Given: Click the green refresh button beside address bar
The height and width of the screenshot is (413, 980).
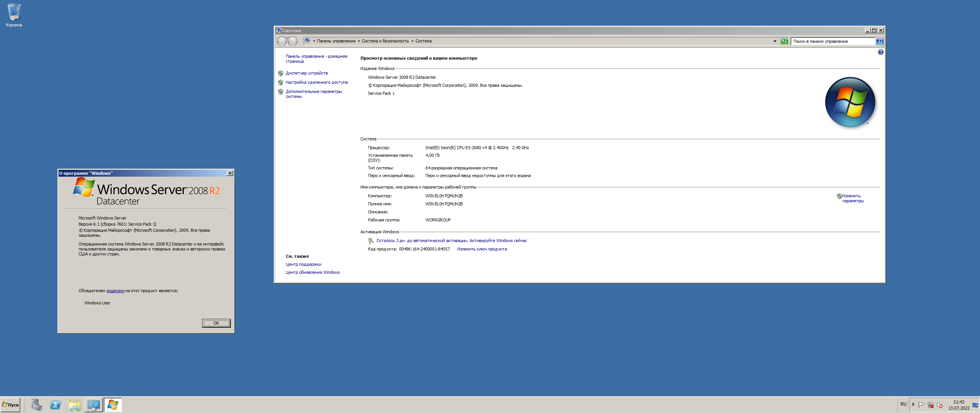Looking at the screenshot, I should coord(784,41).
